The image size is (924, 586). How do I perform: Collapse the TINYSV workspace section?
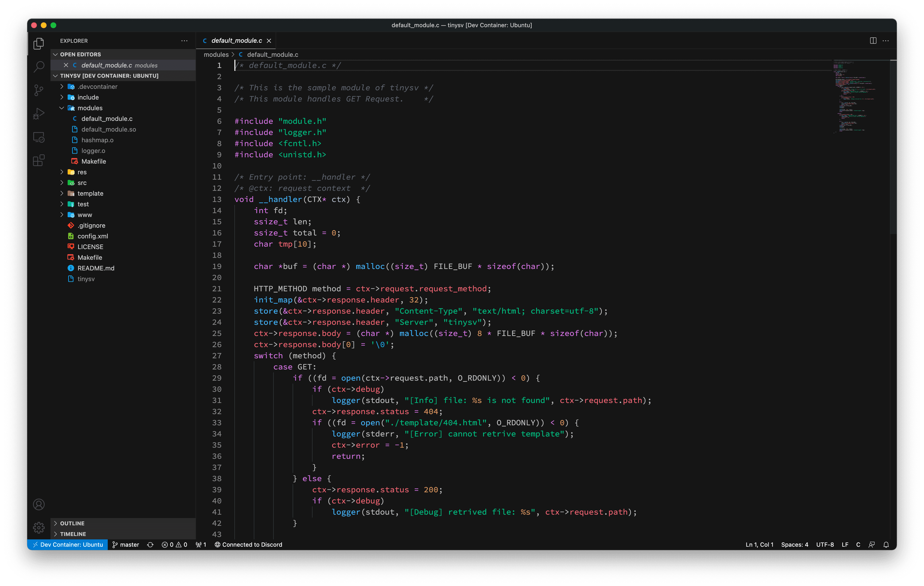123,76
